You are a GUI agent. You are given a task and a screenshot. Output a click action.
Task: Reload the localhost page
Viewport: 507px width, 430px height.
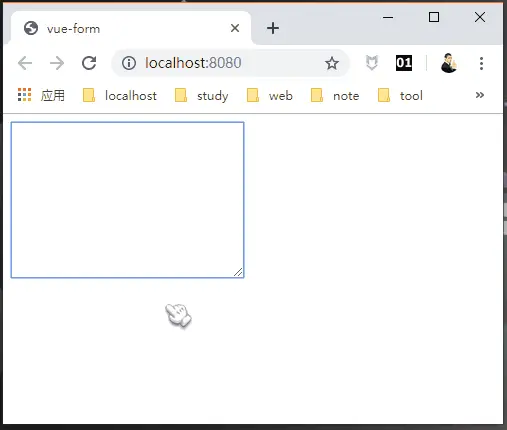coord(89,63)
